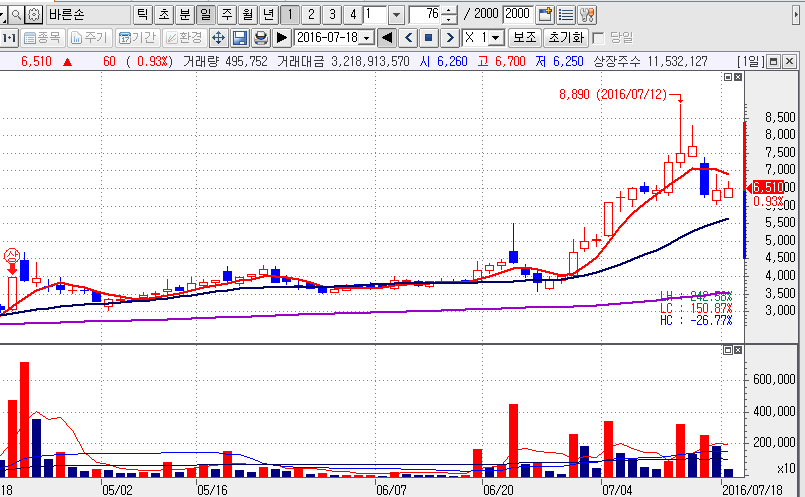Screen dimensions: 805x497
Task: Click the 8,500 price axis label
Action: click(x=780, y=118)
